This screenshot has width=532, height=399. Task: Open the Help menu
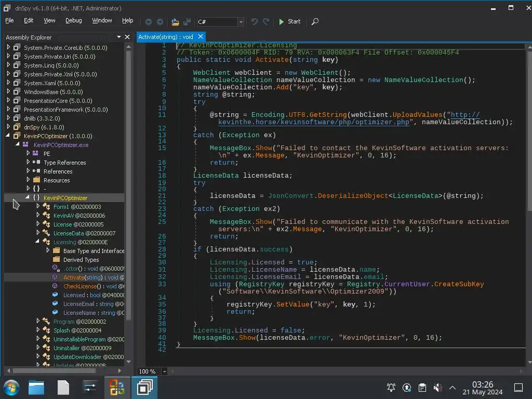[x=128, y=21]
